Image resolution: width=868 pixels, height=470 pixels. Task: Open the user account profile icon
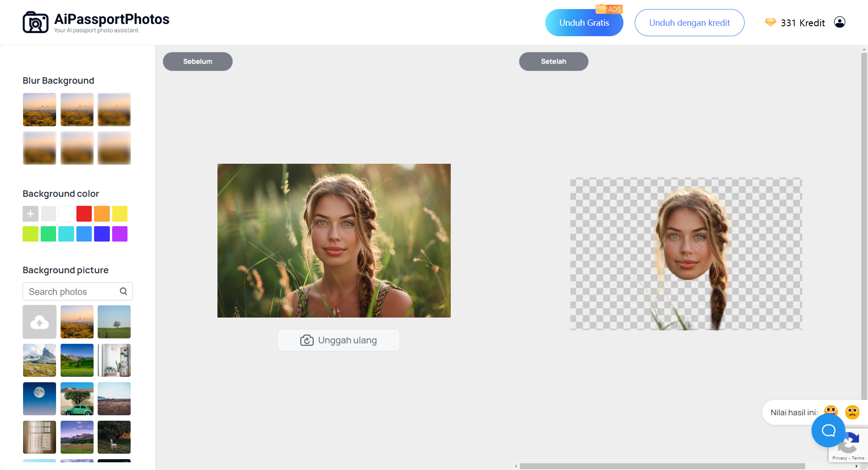pyautogui.click(x=840, y=22)
